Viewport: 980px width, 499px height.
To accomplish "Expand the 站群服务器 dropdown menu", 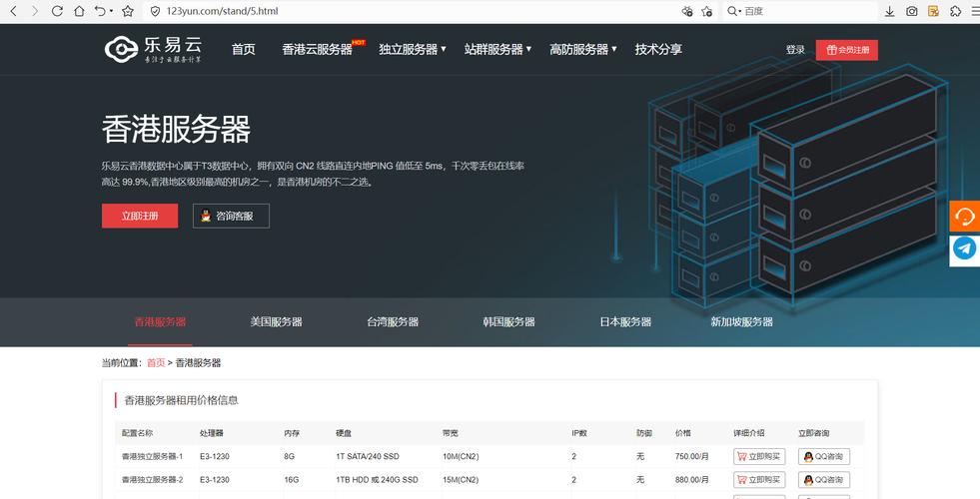I will tap(497, 49).
